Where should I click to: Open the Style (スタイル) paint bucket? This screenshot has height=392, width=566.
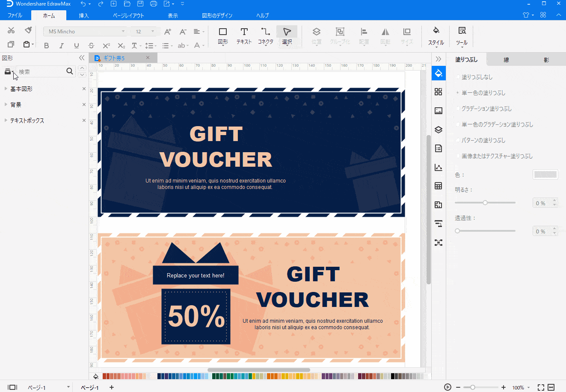tap(436, 35)
